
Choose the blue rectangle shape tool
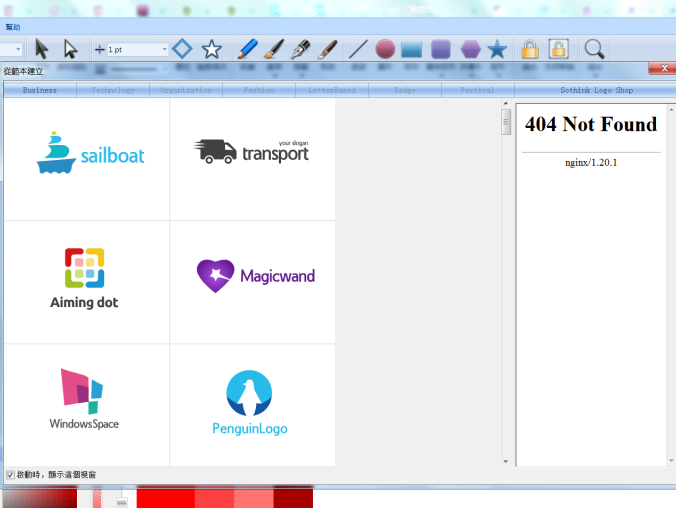tap(412, 49)
